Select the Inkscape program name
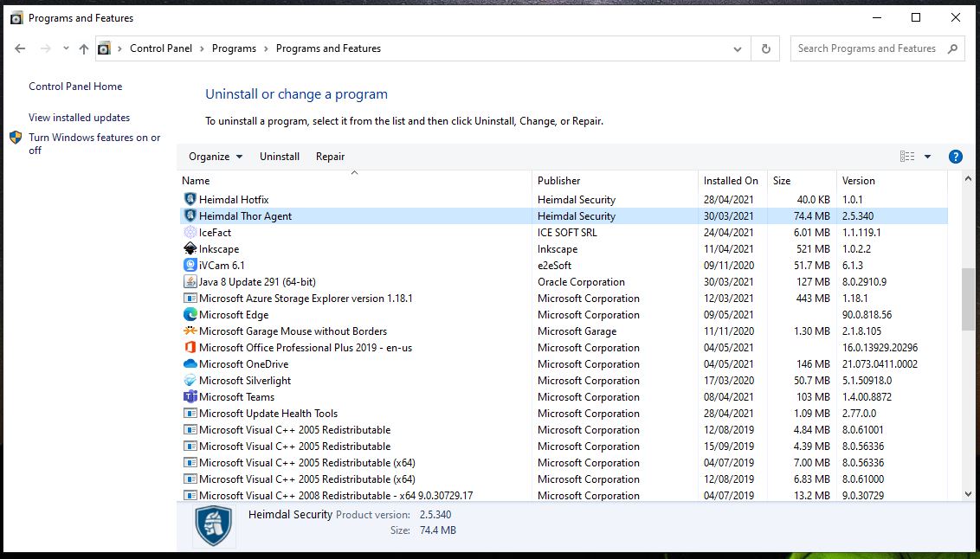 219,248
